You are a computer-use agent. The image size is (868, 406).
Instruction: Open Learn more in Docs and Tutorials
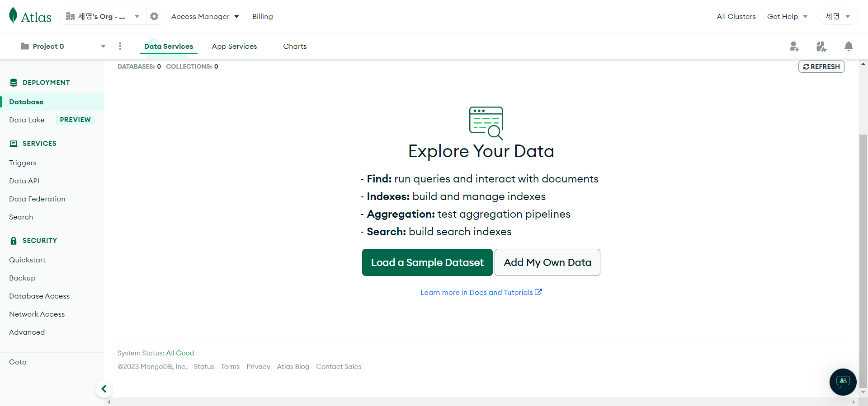[x=481, y=292]
